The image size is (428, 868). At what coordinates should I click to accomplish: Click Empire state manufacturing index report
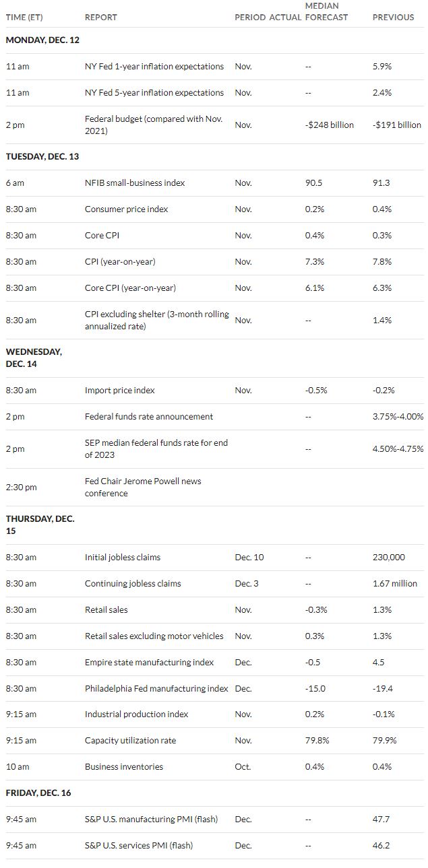point(150,663)
